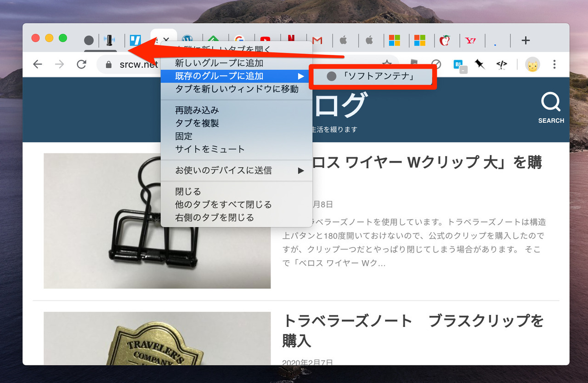Select 再読み込み in context menu
588x383 pixels.
pos(237,110)
